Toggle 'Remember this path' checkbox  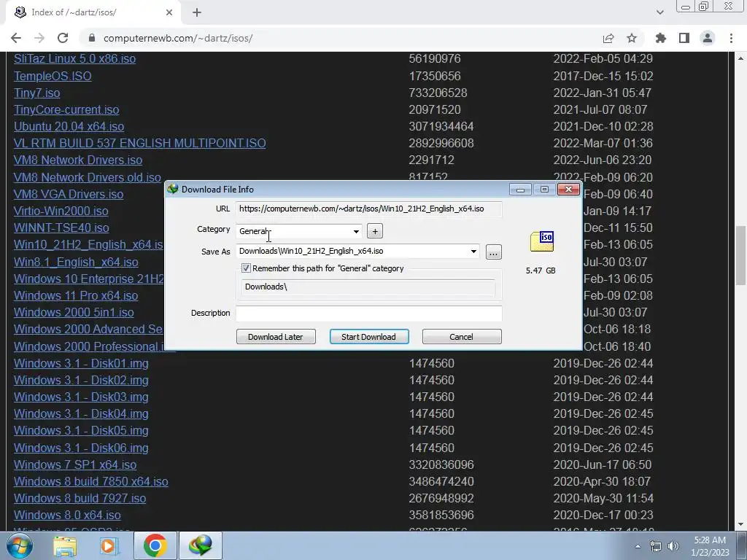click(246, 268)
